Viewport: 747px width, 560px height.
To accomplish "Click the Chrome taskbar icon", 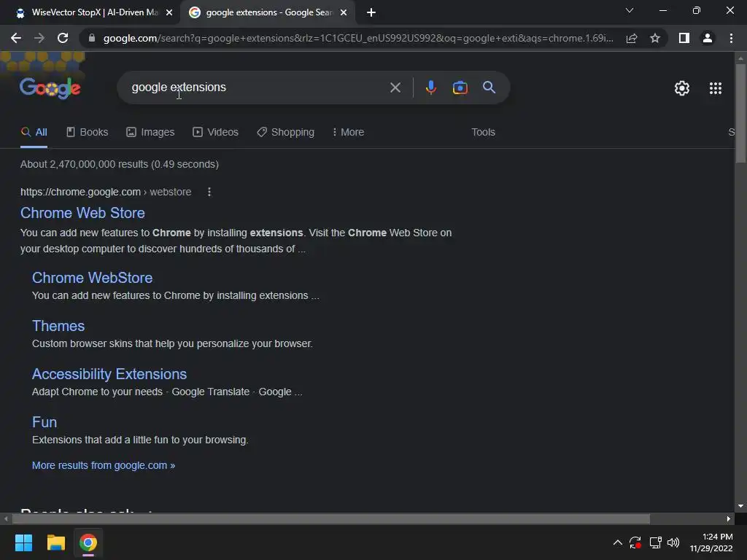I will 88,542.
